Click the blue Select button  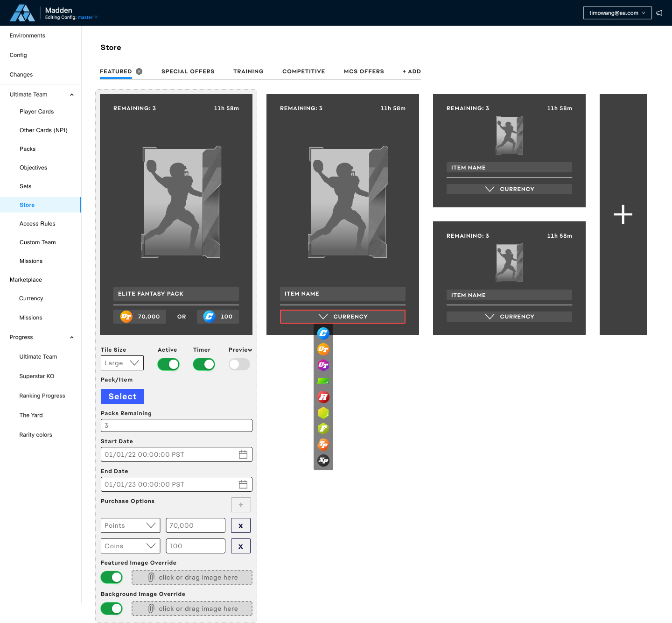[x=122, y=396]
